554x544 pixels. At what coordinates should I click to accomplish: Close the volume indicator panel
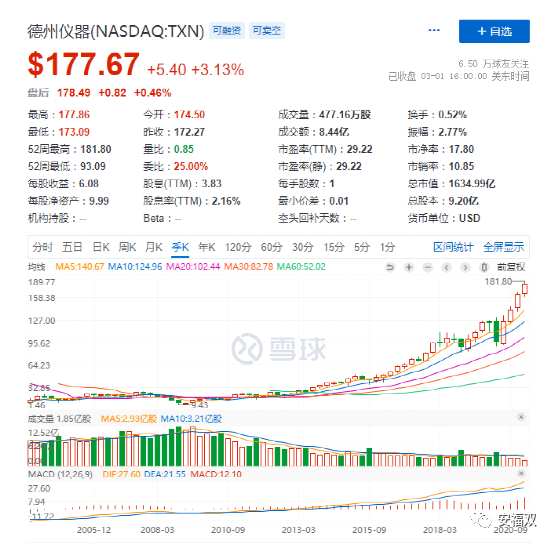(521, 417)
